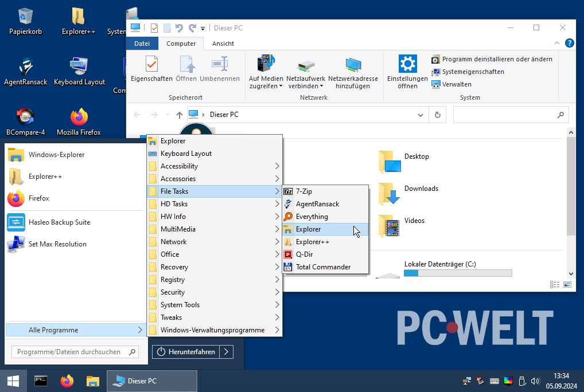Viewport: 584px width, 392px height.
Task: Click Auf Medien zugreifen ribbon icon
Action: pos(266,72)
